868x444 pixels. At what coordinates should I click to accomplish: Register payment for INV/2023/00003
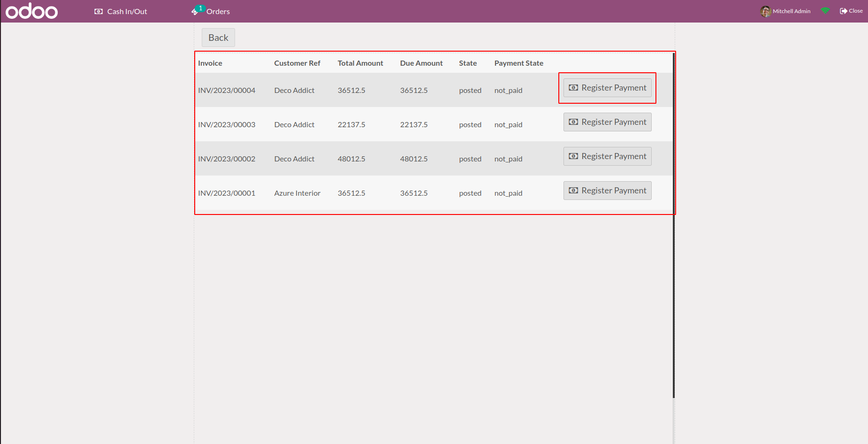(607, 122)
